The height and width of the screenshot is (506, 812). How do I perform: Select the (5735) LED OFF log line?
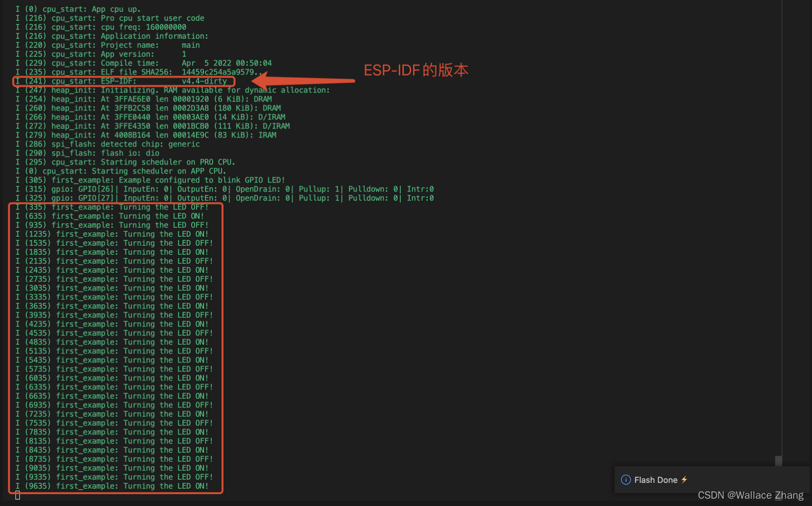click(x=114, y=369)
